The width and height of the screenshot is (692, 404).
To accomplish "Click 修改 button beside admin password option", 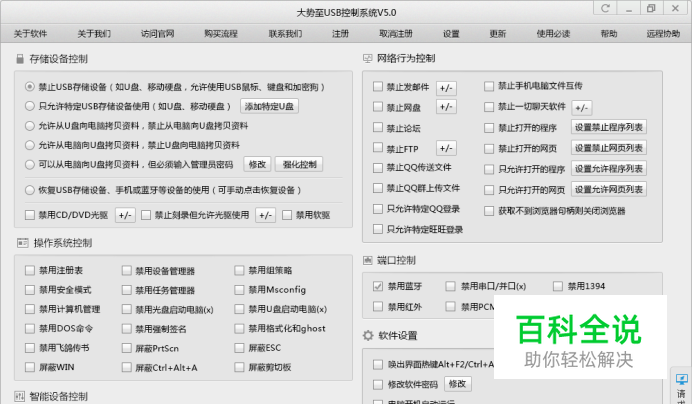I will (257, 164).
